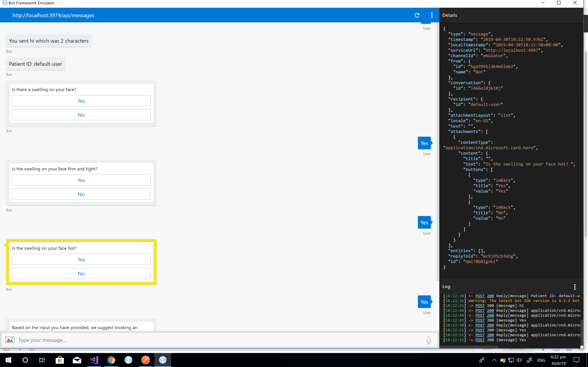Open the Log panel options menu

point(575,287)
